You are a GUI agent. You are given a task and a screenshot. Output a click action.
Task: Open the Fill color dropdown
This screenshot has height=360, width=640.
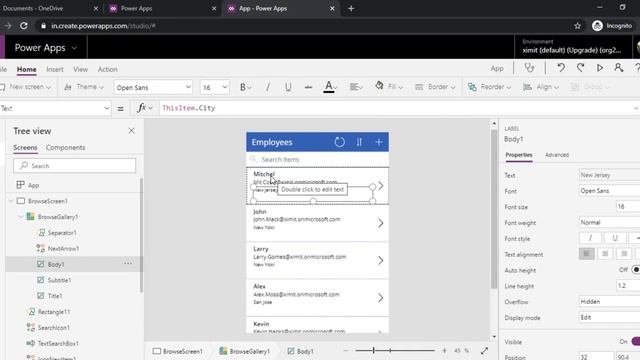(389, 87)
